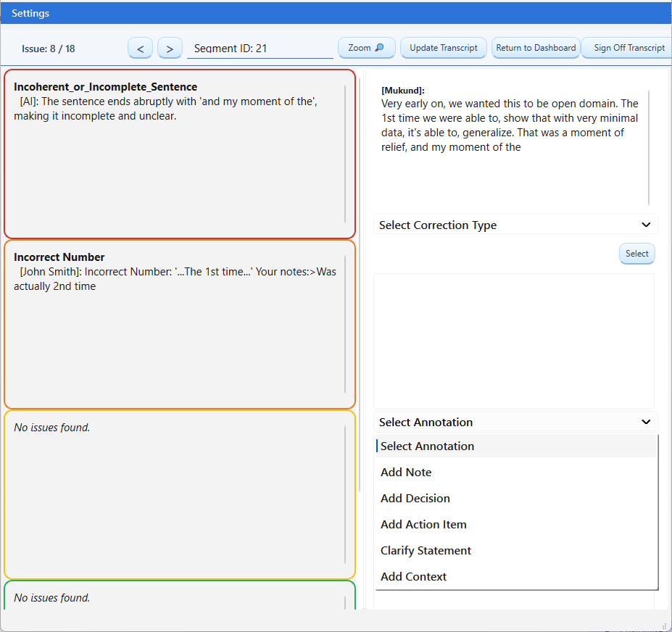Select the Incorrect Number issue card

coord(180,325)
